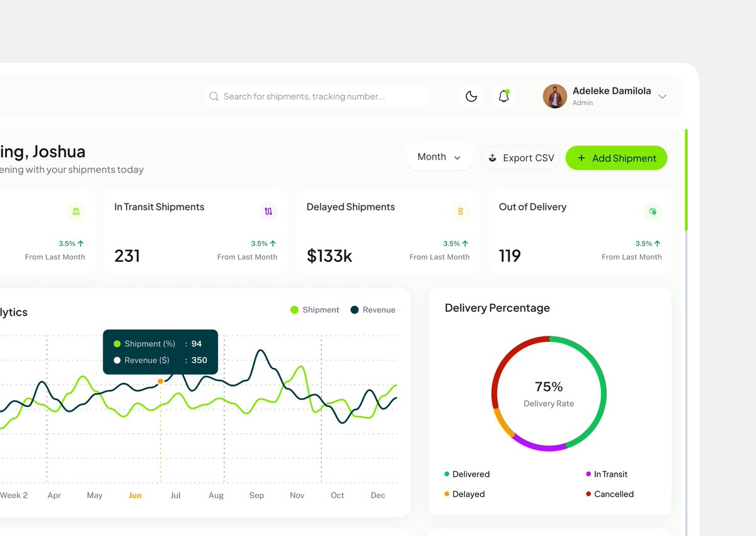Image resolution: width=756 pixels, height=536 pixels.
Task: Click the 231 in-transit count
Action: tap(127, 256)
